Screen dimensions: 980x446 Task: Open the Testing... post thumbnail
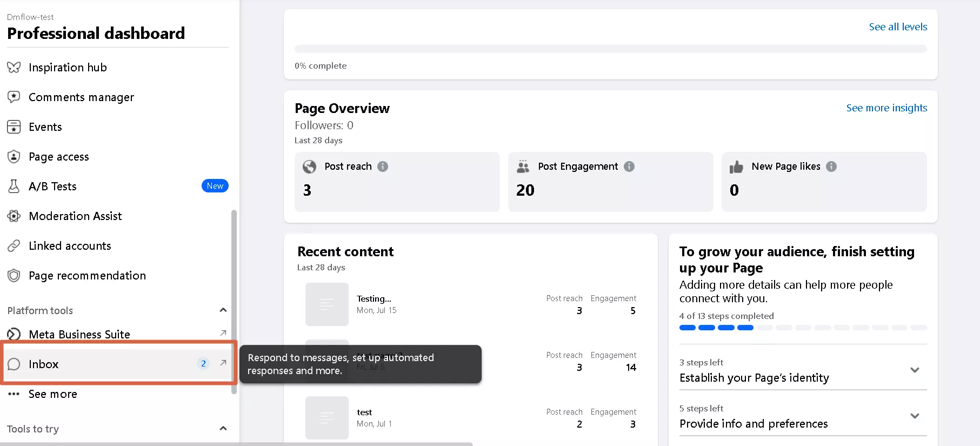pyautogui.click(x=327, y=304)
